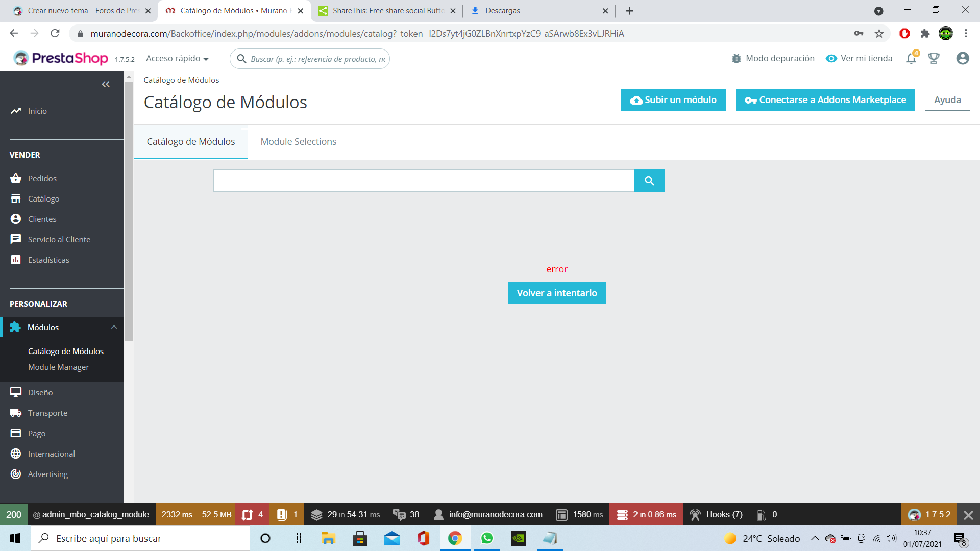This screenshot has width=980, height=551.
Task: Click the magnifier module search button
Action: [649, 181]
